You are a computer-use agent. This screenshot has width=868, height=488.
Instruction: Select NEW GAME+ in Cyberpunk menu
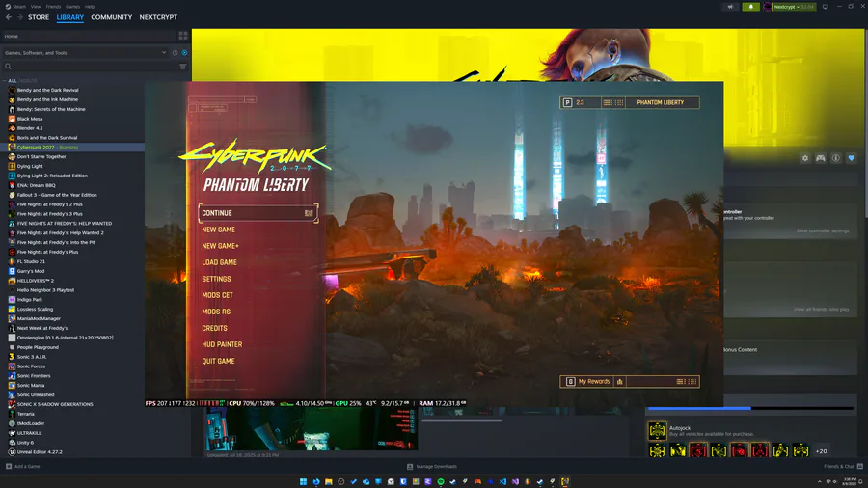pyautogui.click(x=220, y=246)
